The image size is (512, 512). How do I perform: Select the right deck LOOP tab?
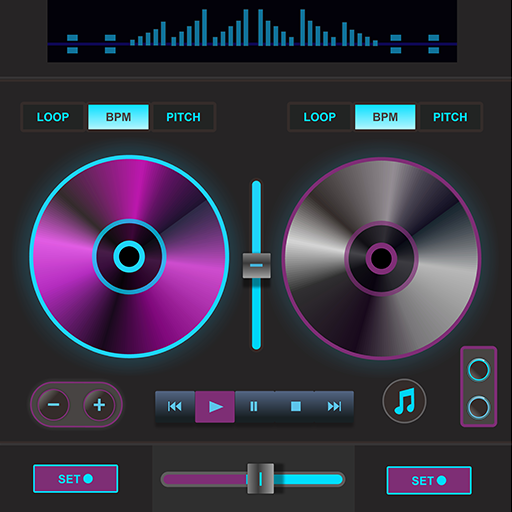[320, 117]
